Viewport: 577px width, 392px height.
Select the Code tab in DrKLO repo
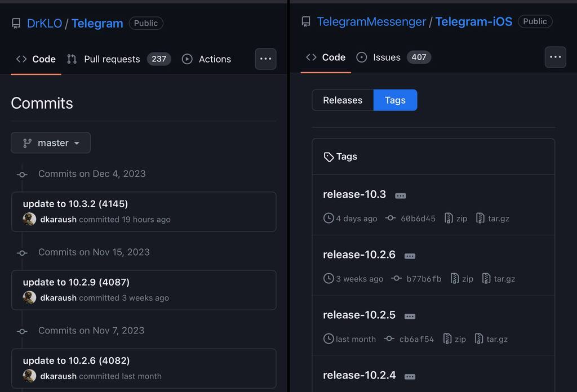[x=36, y=59]
